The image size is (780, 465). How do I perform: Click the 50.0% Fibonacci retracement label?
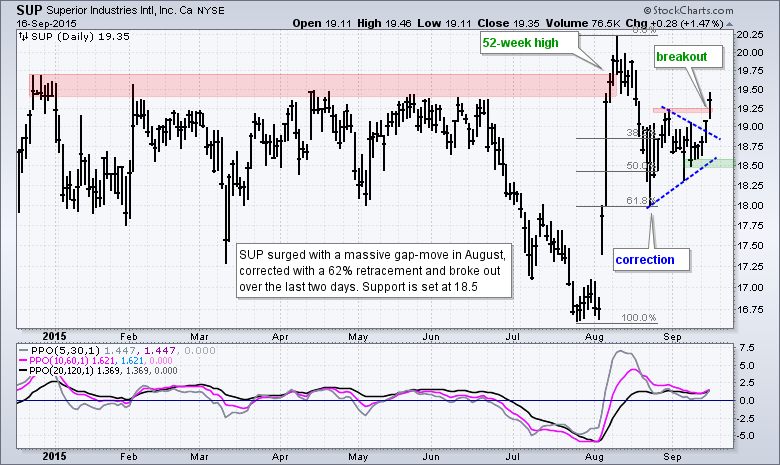pyautogui.click(x=641, y=166)
